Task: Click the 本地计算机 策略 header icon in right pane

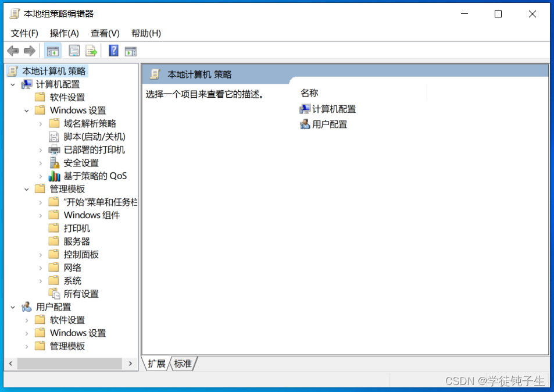Action: coord(155,74)
